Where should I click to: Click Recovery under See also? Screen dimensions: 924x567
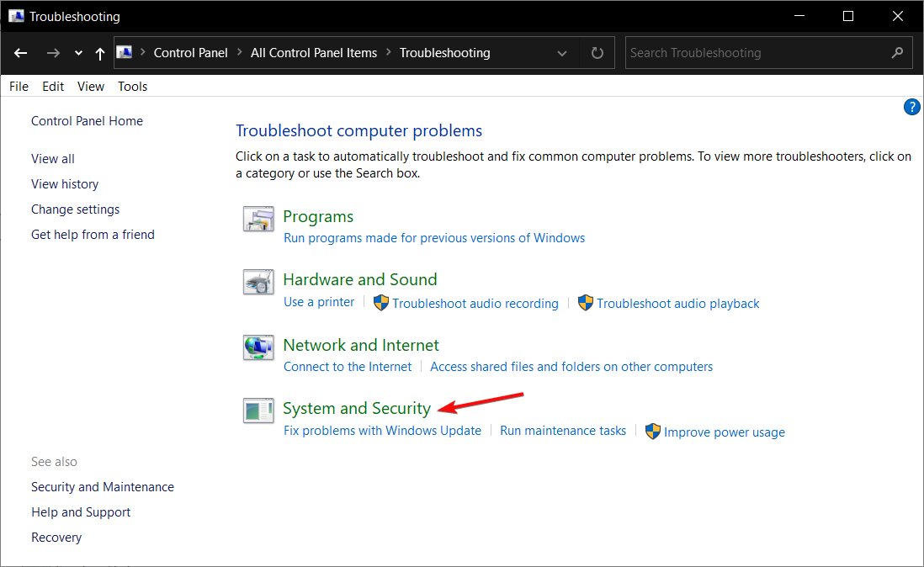click(56, 538)
